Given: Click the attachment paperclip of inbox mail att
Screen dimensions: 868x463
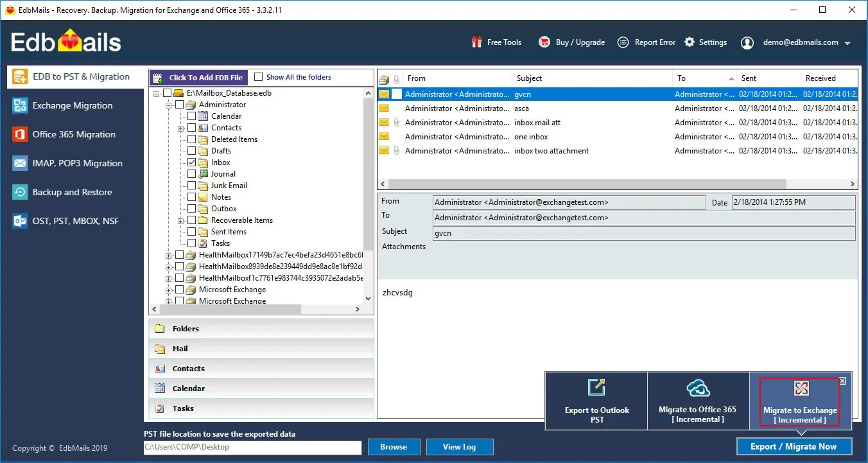Looking at the screenshot, I should coord(397,123).
